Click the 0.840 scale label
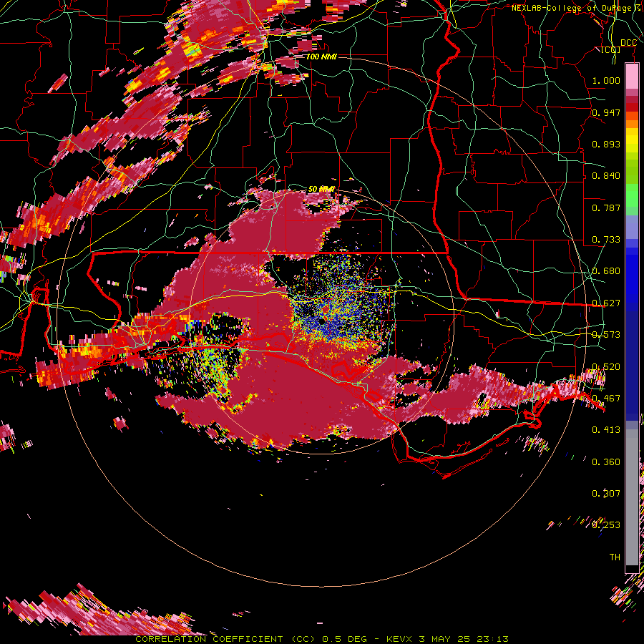Viewport: 644px width, 644px height. (606, 176)
